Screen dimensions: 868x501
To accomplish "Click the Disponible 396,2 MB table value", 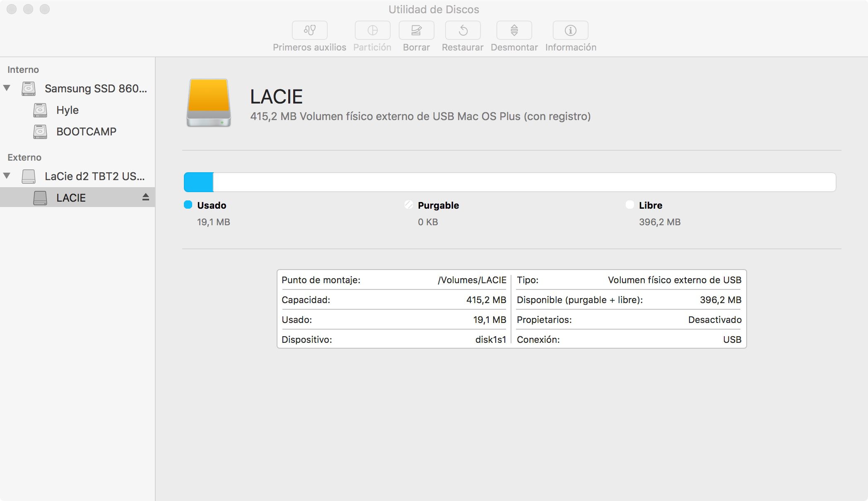I will [x=721, y=300].
